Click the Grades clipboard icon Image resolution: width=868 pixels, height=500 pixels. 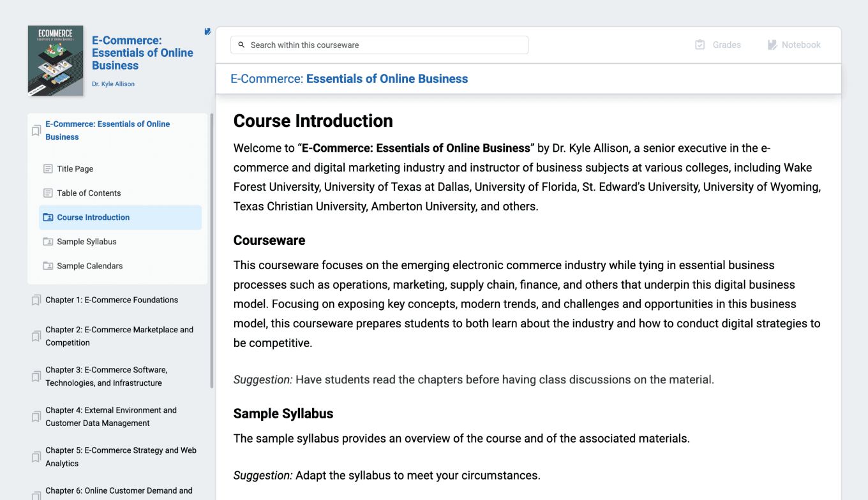click(700, 45)
